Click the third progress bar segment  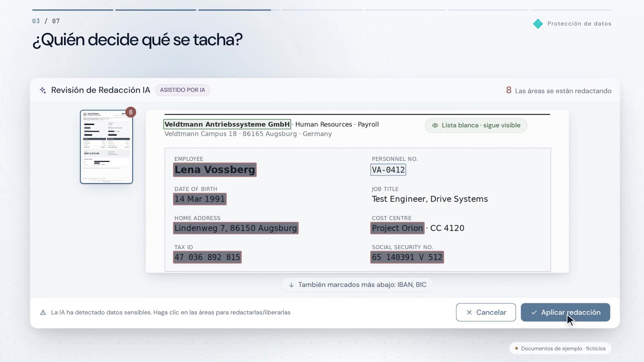(x=238, y=10)
